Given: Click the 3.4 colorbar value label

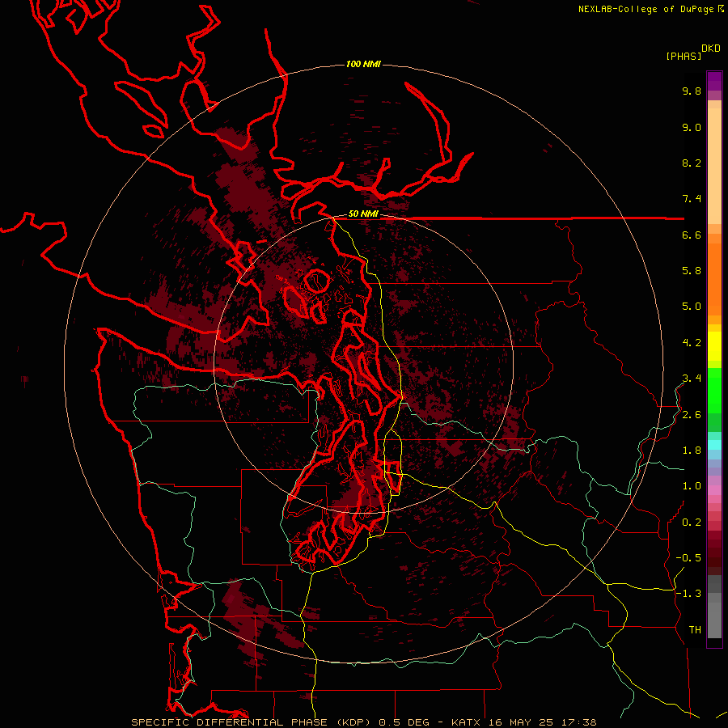Looking at the screenshot, I should click(x=692, y=379).
